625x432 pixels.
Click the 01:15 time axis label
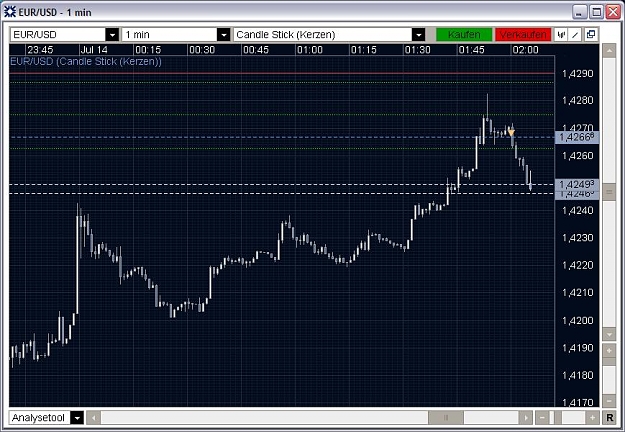[364, 50]
